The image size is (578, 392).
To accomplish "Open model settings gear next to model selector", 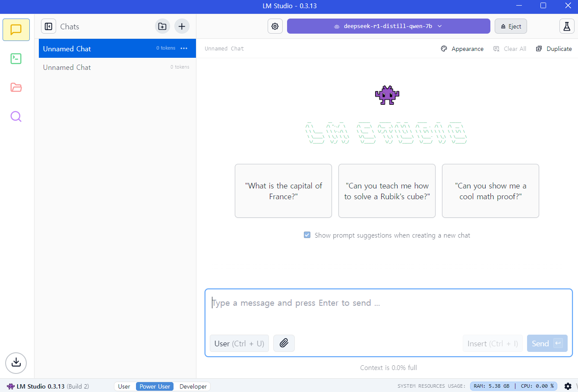I will click(275, 26).
